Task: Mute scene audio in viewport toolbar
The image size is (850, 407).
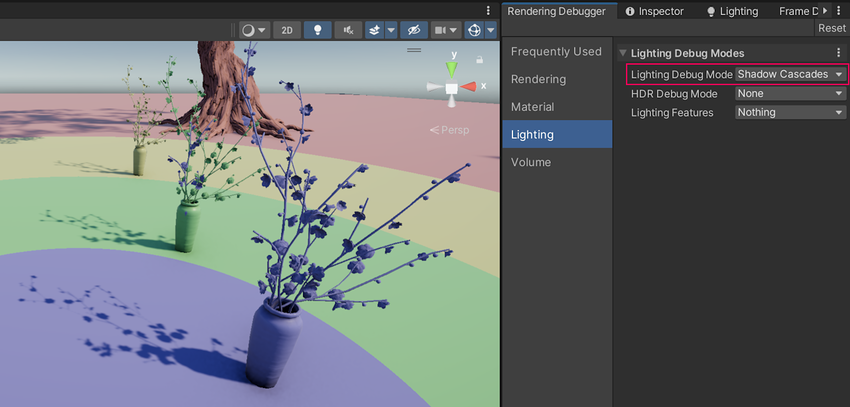Action: coord(348,30)
